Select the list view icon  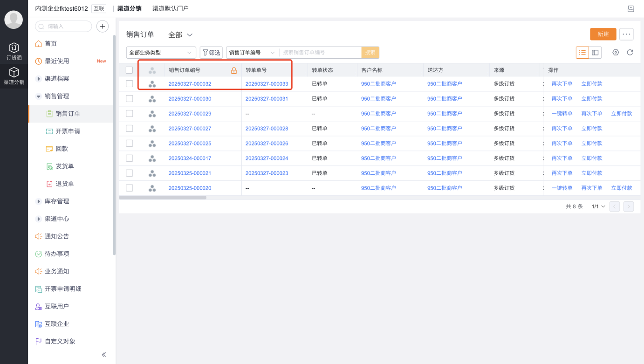[x=582, y=53]
